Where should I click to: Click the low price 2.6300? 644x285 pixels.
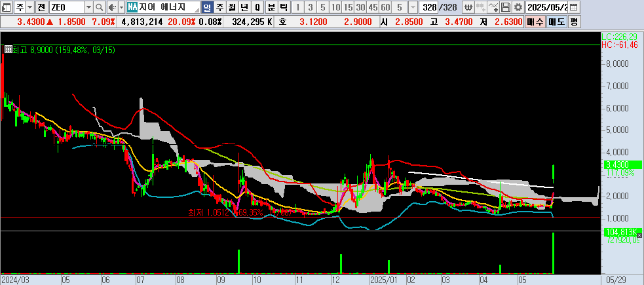click(508, 22)
